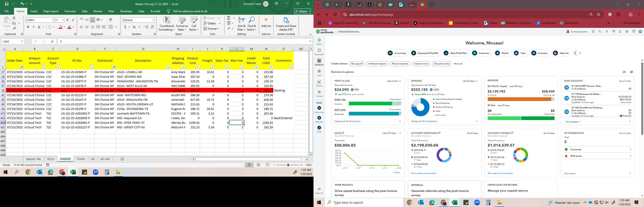Toggle Italic formatting
Screen dimensions: 644x207
click(x=34, y=27)
